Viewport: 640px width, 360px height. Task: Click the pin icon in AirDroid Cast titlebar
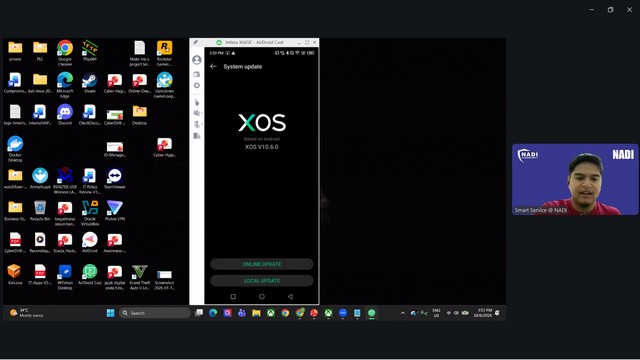coord(196,42)
